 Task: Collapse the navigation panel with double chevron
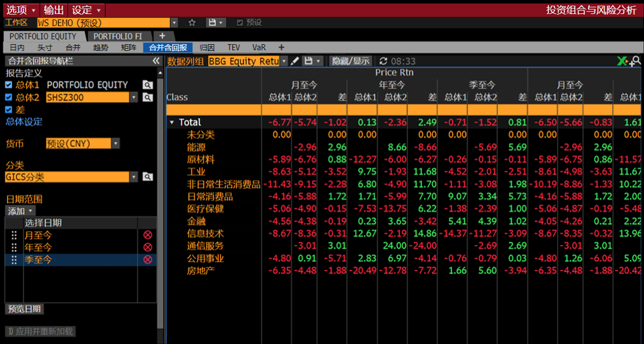(156, 61)
